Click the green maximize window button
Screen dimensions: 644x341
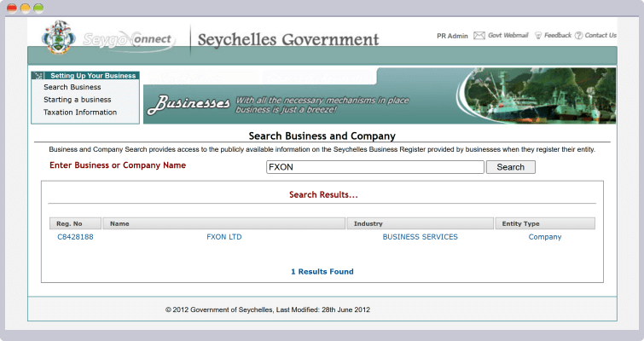pyautogui.click(x=38, y=9)
